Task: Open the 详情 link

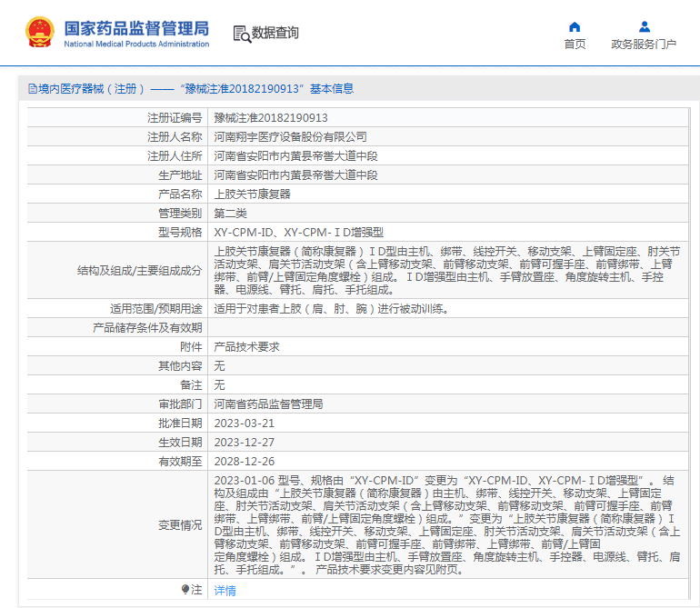Action: pos(225,591)
